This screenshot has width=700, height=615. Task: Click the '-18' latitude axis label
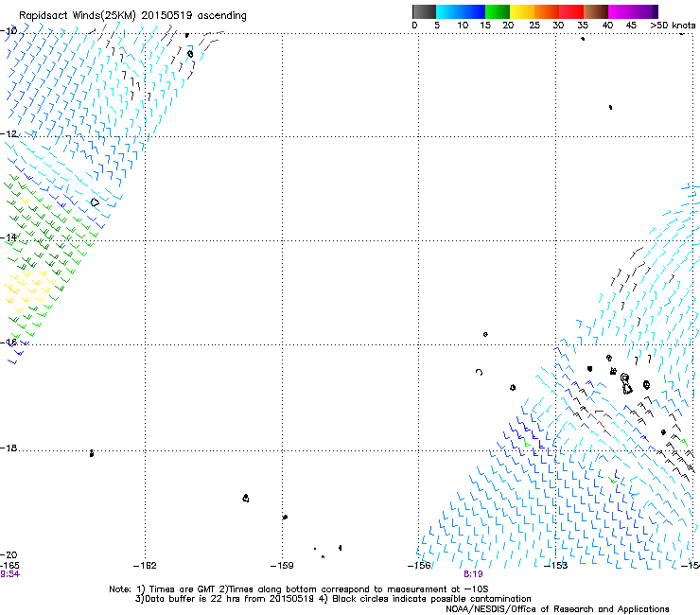point(9,448)
